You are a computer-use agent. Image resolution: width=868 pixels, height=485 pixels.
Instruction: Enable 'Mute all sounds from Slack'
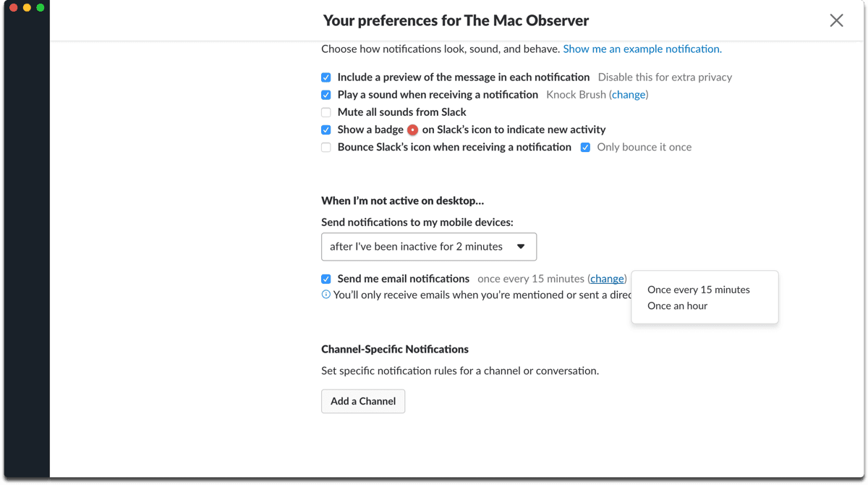[325, 111]
